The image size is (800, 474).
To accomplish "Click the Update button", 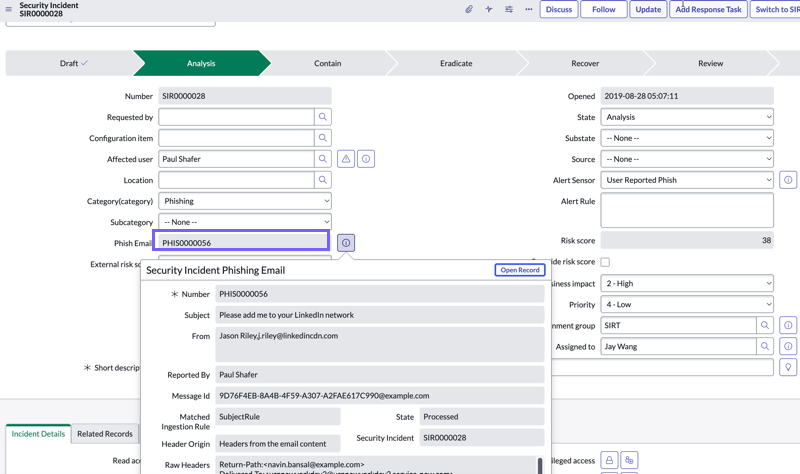I will (648, 9).
